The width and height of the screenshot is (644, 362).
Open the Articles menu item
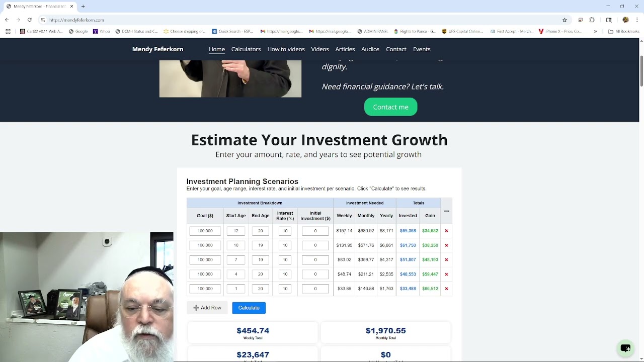click(x=345, y=49)
